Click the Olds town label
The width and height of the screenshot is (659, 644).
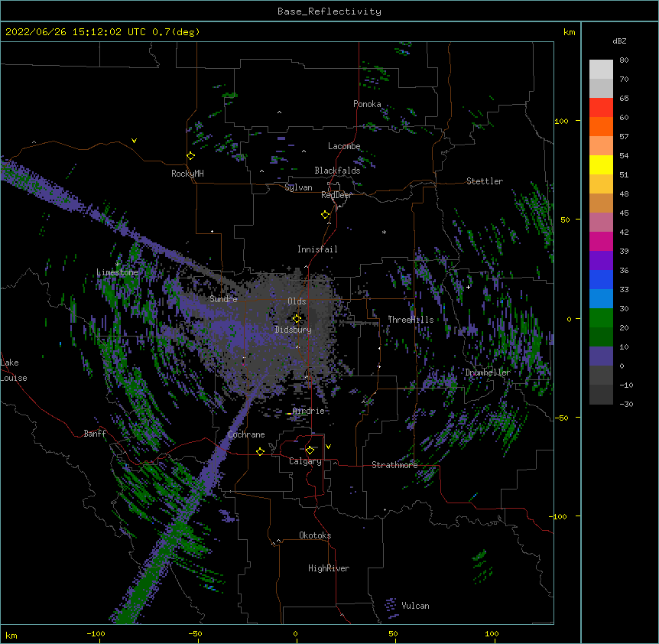coord(297,301)
